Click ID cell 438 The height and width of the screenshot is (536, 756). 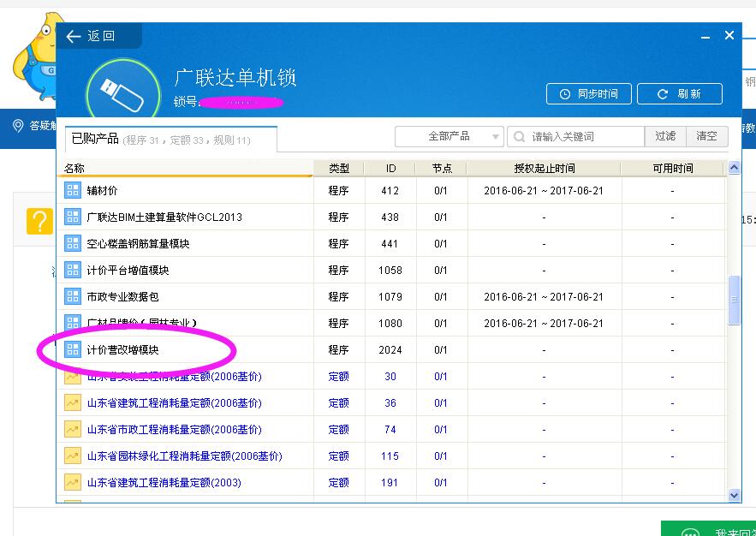390,217
